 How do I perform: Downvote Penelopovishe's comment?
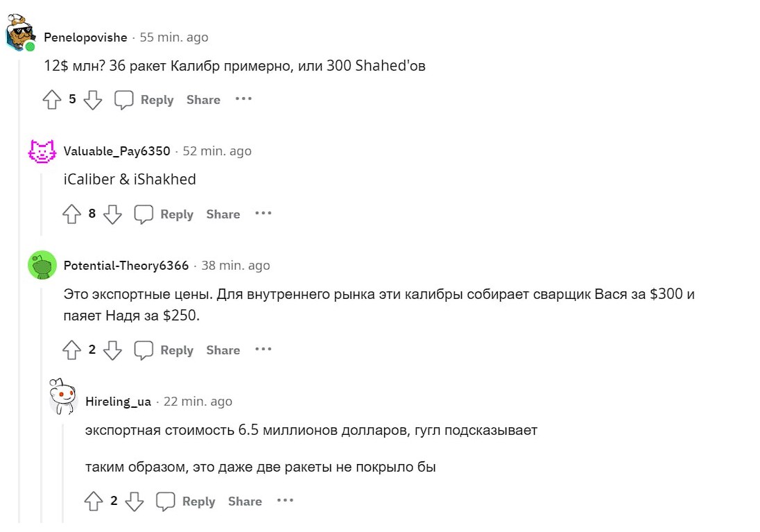point(92,100)
